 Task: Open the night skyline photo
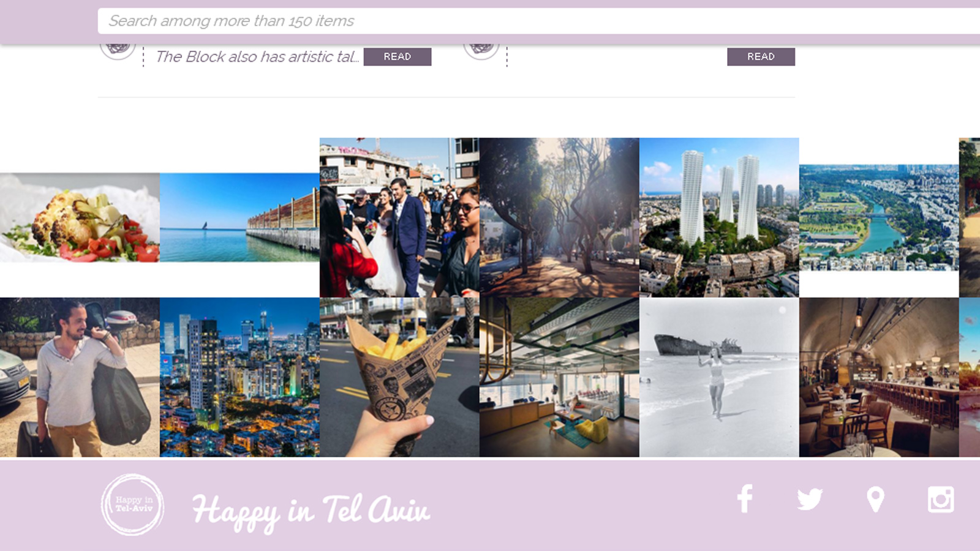[239, 377]
